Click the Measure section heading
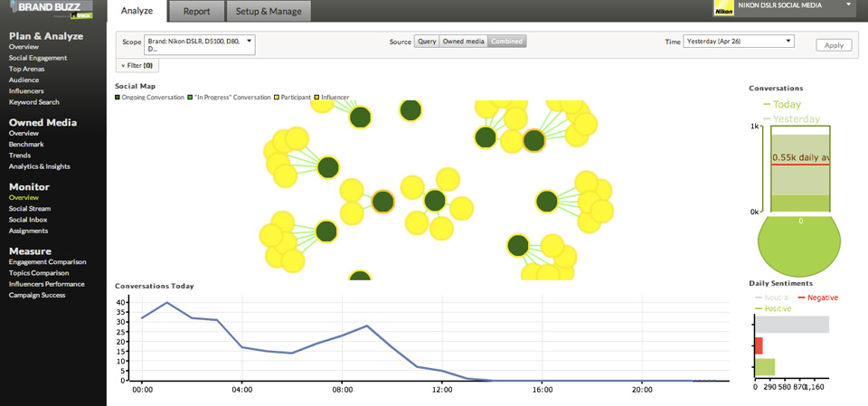 [x=30, y=250]
